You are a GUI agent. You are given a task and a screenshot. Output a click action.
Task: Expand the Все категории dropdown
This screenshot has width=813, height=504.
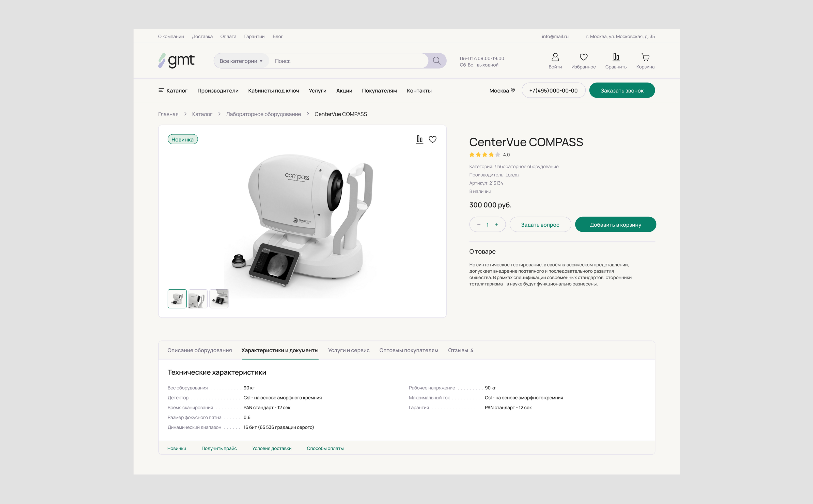tap(241, 61)
